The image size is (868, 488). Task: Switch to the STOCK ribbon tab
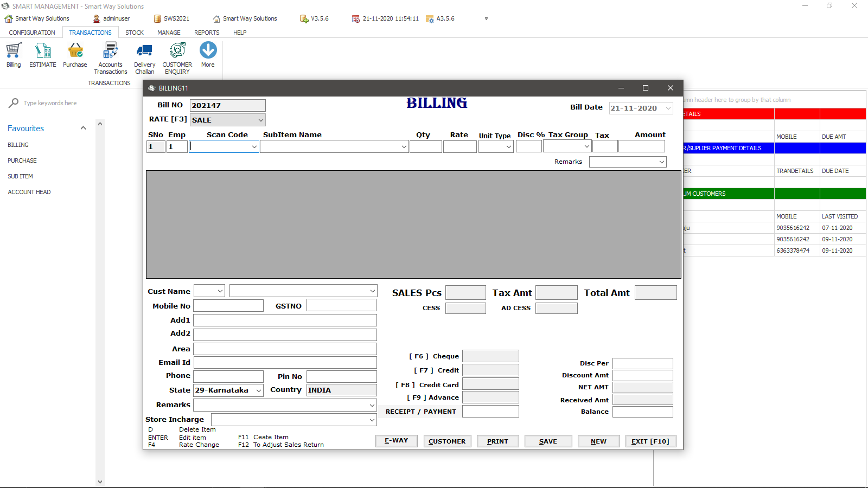click(x=135, y=33)
